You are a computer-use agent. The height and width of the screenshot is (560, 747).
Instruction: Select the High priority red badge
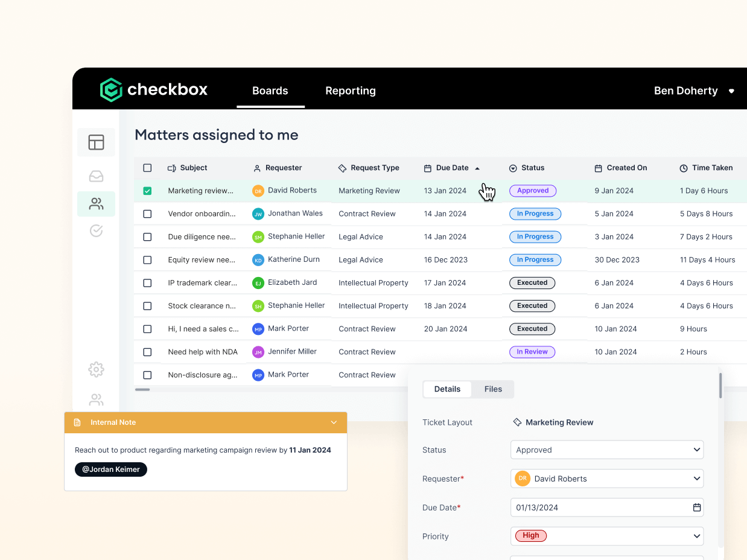530,535
